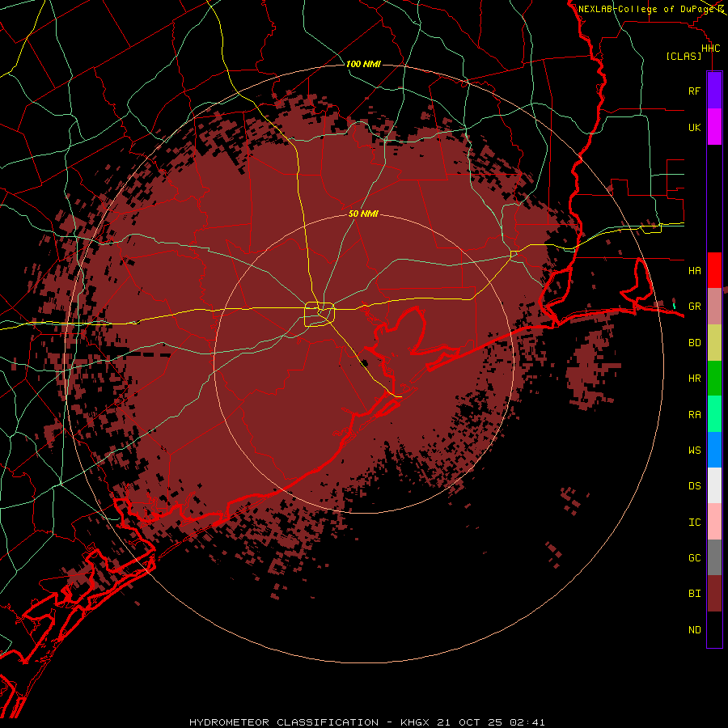Click the [CLAS] units label
Viewport: 728px width, 728px height.
[x=684, y=56]
